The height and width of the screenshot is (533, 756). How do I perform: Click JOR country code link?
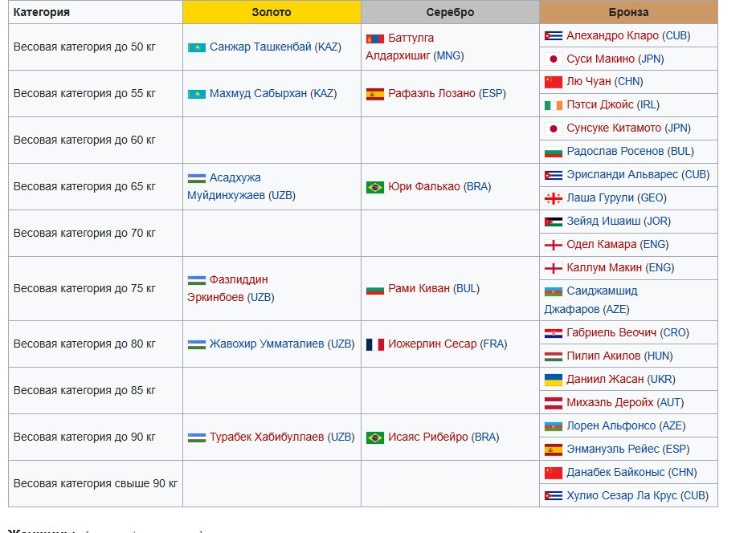point(657,222)
